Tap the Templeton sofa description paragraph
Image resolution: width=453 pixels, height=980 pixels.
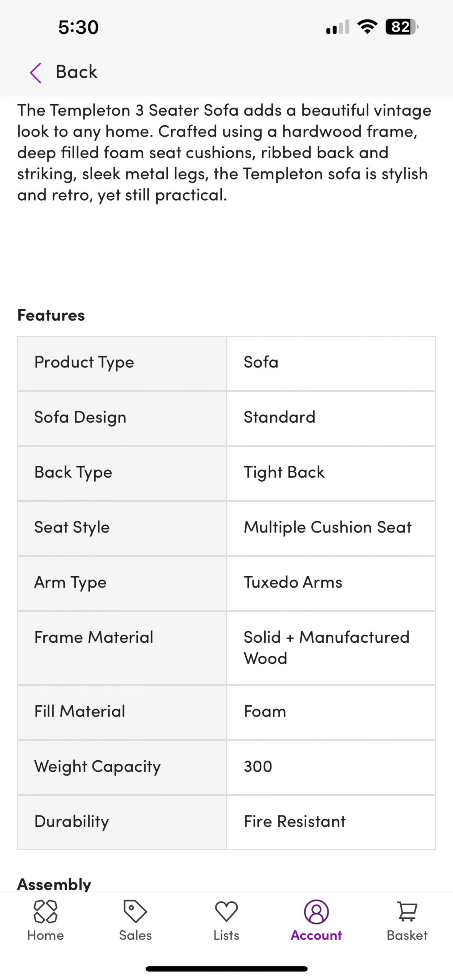pyautogui.click(x=224, y=152)
